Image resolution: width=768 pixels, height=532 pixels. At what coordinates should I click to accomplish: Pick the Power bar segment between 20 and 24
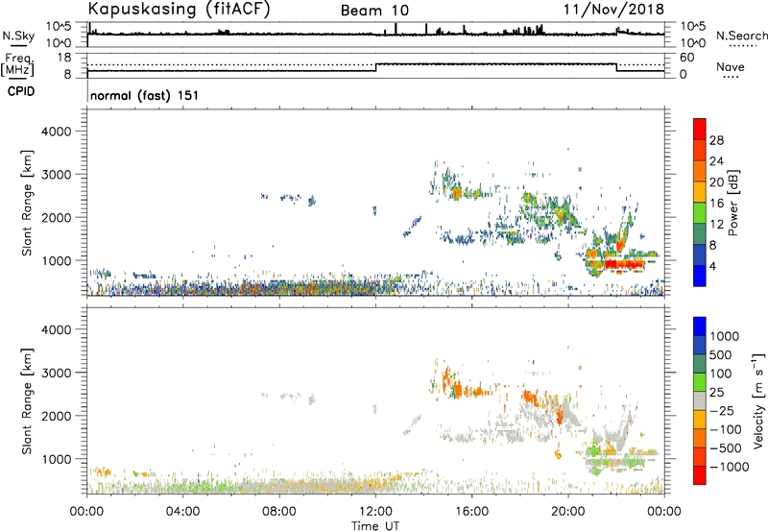tap(700, 171)
